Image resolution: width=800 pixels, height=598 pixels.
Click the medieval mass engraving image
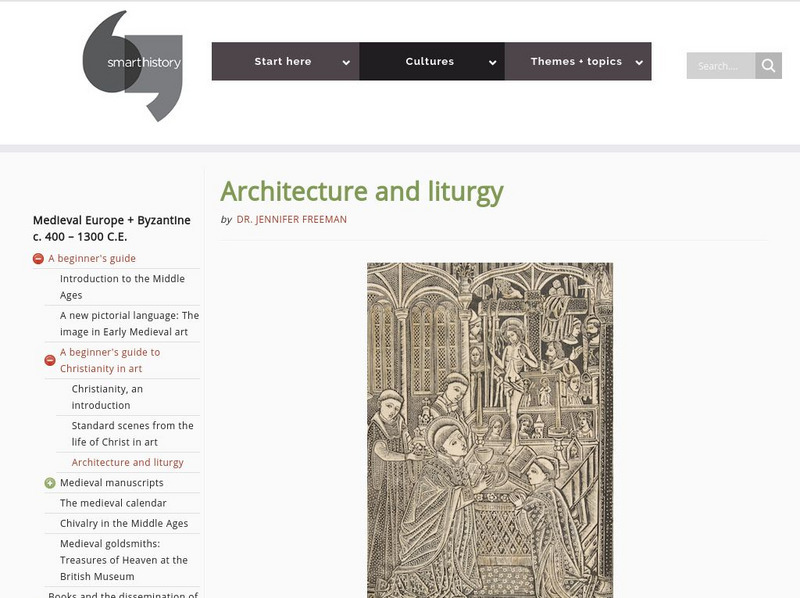490,430
